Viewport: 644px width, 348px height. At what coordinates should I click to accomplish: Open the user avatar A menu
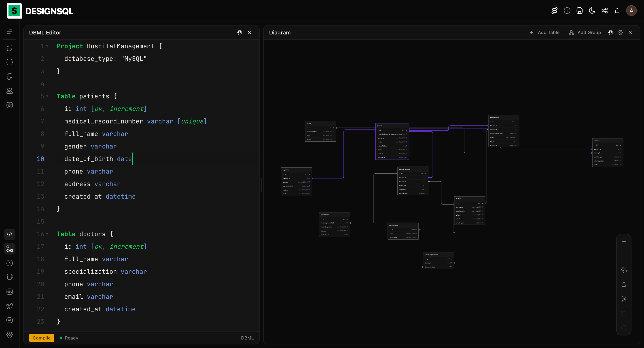coord(631,11)
